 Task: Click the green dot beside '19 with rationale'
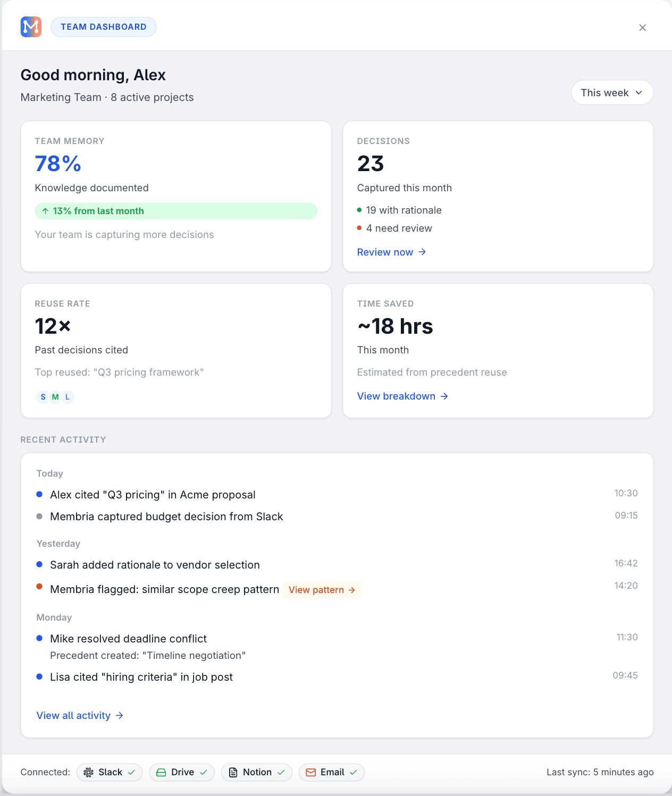(360, 210)
